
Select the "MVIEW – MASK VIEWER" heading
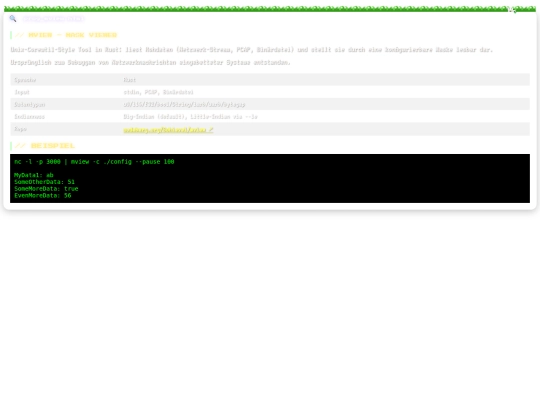66,35
